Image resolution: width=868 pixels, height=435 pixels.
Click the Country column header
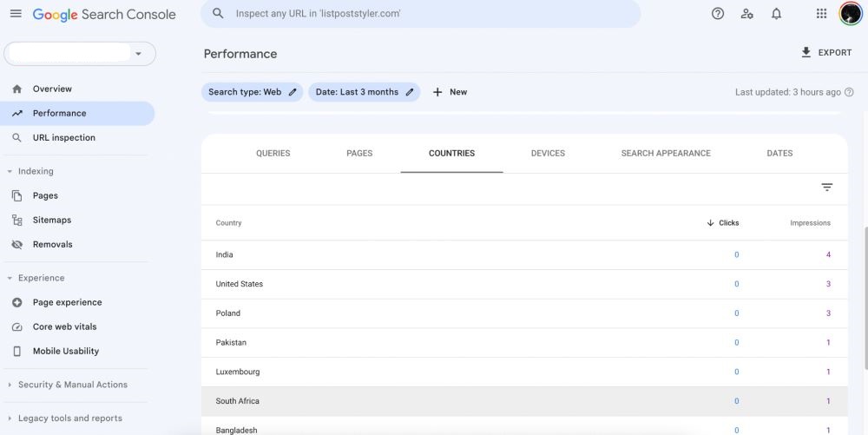tap(228, 222)
